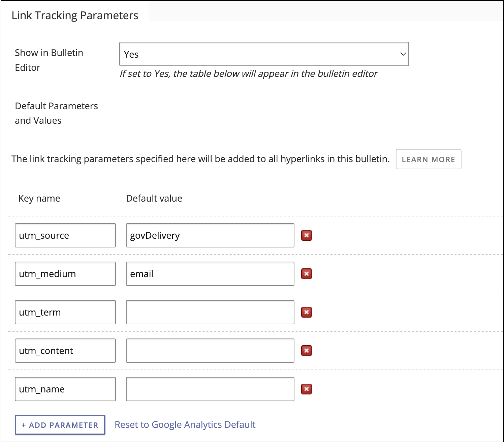
Task: Click Reset to Google Analytics Default link
Action: tap(185, 424)
